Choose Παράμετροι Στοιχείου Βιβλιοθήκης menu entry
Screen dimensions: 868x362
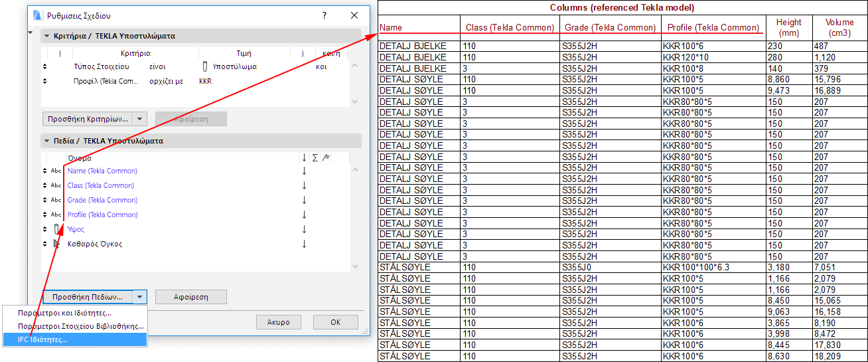[x=81, y=326]
